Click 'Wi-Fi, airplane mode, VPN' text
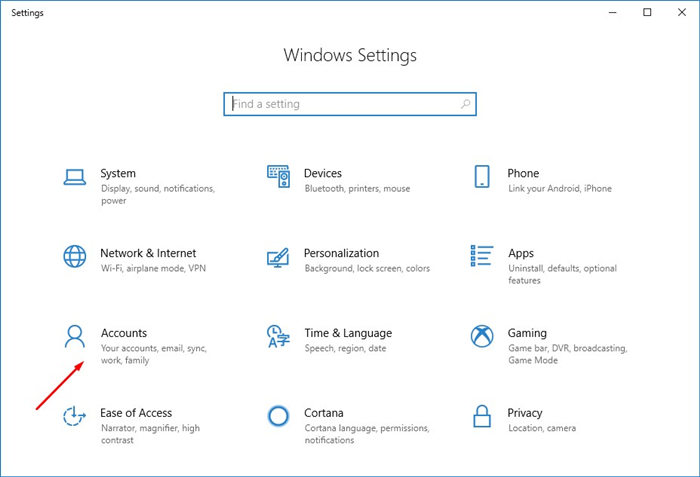 coord(154,268)
